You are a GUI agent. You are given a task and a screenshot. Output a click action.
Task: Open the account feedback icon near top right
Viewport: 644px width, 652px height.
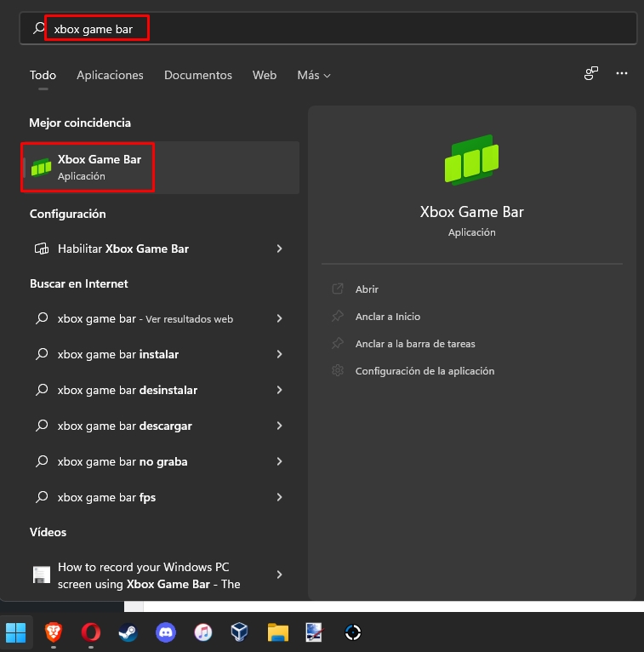coord(590,73)
